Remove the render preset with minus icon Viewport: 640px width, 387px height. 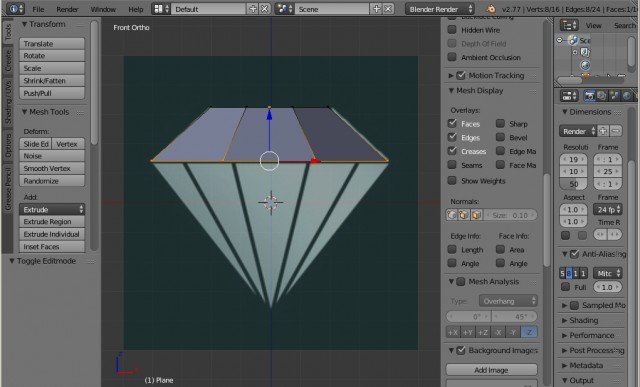coord(616,131)
